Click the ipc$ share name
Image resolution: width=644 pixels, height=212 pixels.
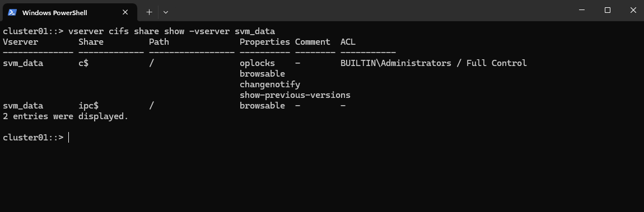(88, 106)
